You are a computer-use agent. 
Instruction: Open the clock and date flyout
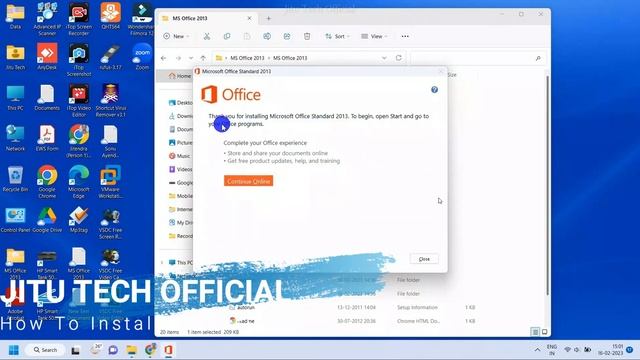[x=611, y=350]
